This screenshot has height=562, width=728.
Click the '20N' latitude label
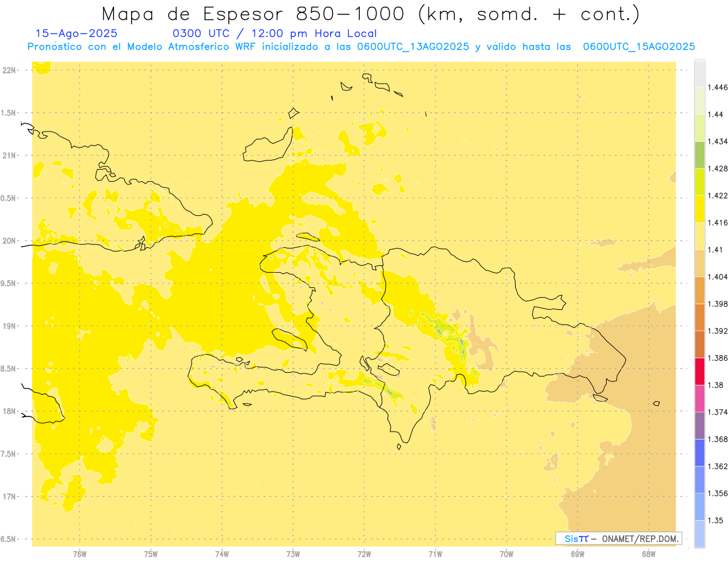(x=10, y=241)
